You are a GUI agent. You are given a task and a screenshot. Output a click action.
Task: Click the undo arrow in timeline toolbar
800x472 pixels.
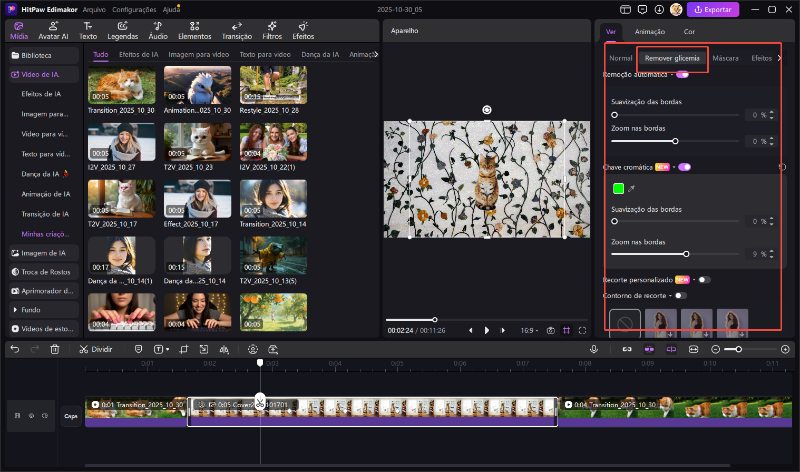coord(15,349)
